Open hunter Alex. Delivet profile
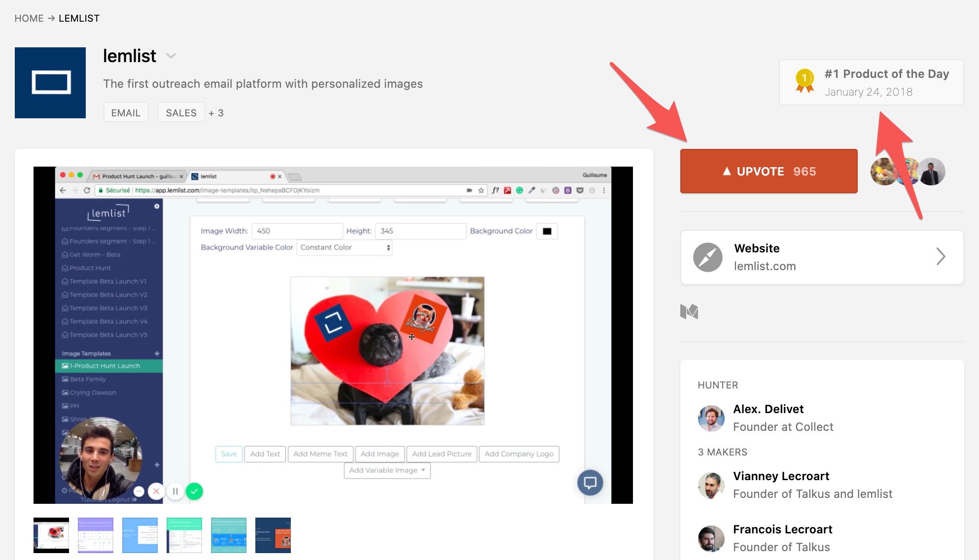This screenshot has width=979, height=560. tap(768, 409)
